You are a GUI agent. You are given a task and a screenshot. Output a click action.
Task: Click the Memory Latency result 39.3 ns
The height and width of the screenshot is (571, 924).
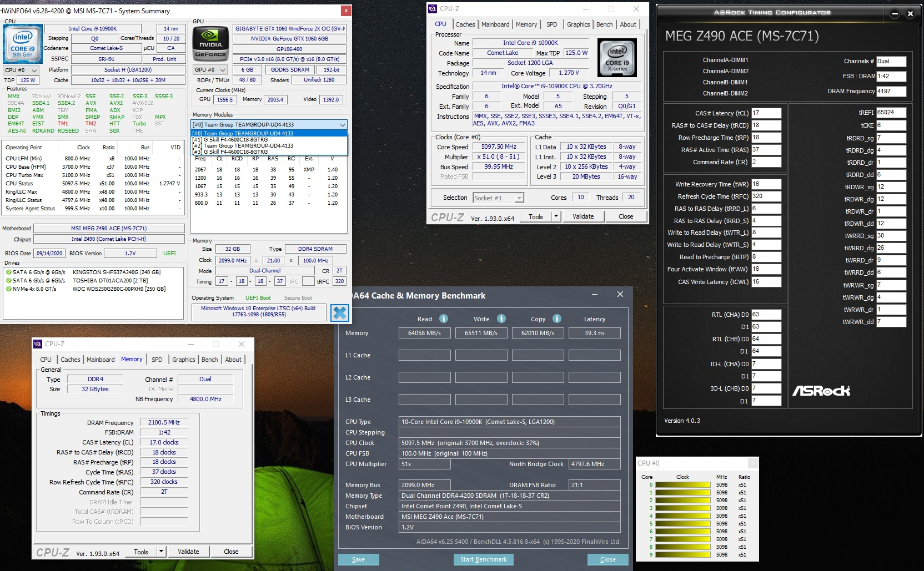click(595, 333)
